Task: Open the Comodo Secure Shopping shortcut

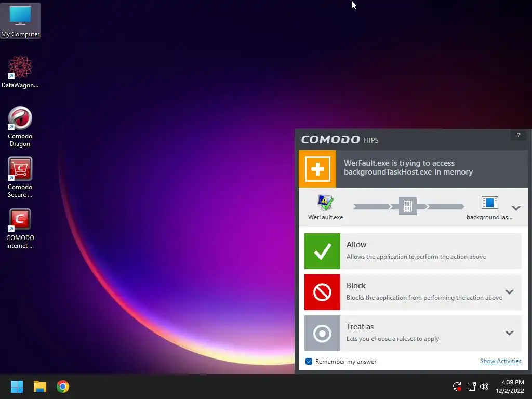Action: point(20,178)
